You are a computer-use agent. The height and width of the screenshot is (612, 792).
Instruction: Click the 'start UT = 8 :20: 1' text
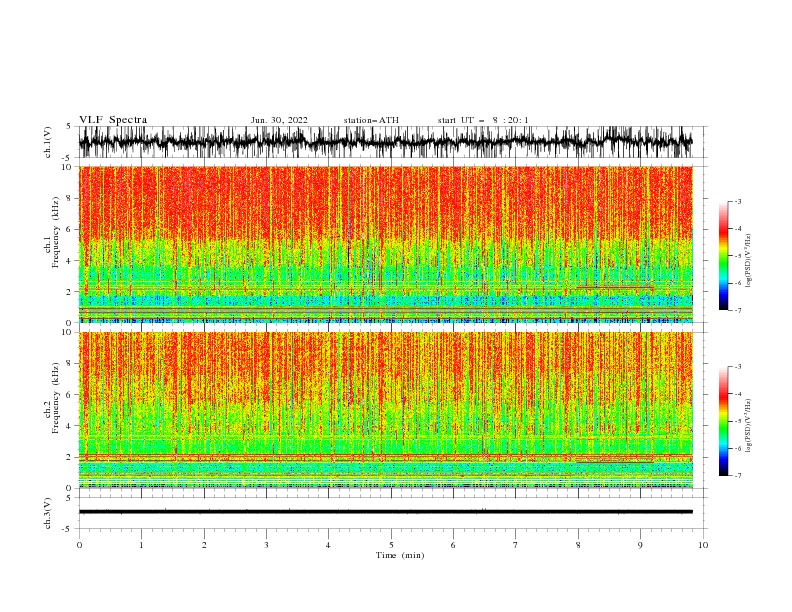483,120
